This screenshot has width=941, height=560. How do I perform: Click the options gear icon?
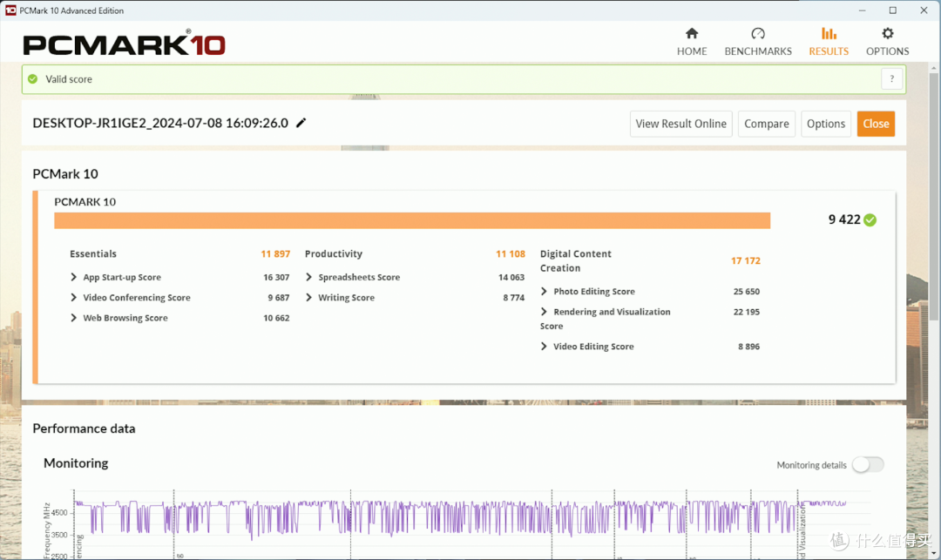coord(888,33)
